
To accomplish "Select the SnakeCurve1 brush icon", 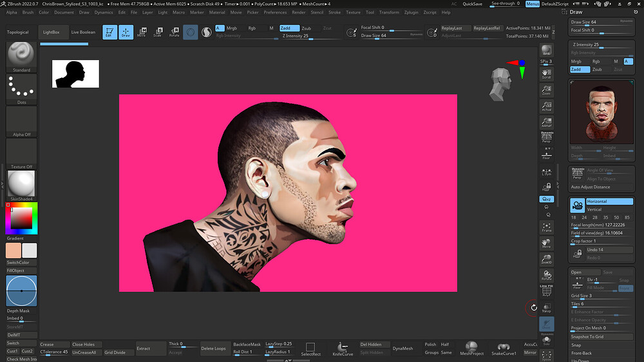I will (504, 348).
